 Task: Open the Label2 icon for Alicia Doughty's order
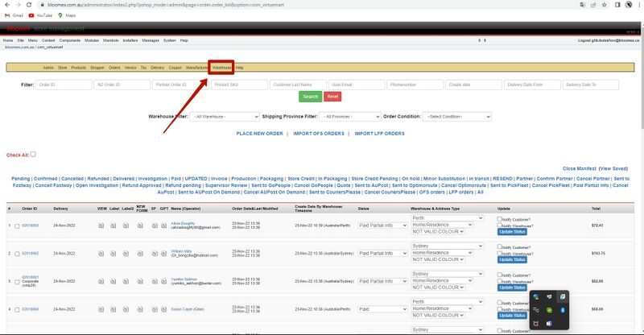coord(126,225)
